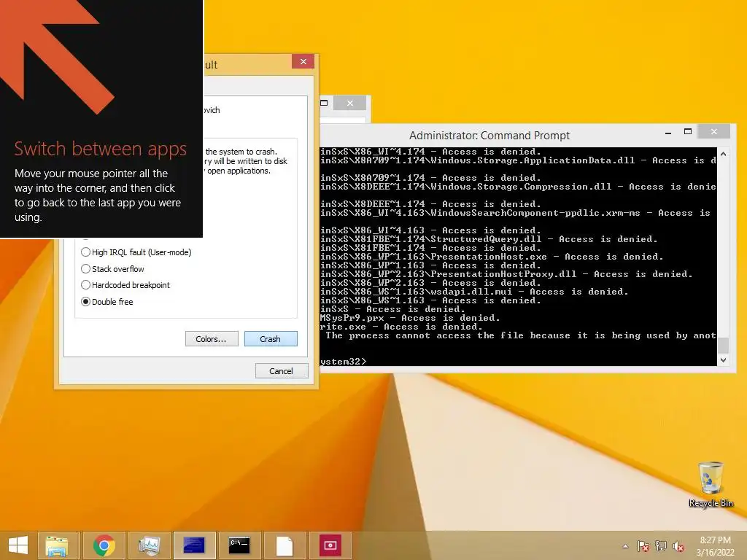Click the 'process cannot access the file' line
The width and height of the screenshot is (747, 560).
tap(521, 335)
